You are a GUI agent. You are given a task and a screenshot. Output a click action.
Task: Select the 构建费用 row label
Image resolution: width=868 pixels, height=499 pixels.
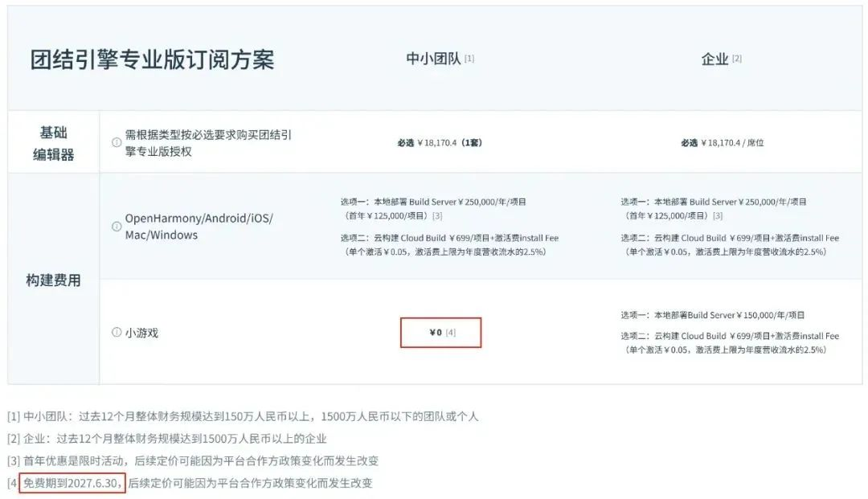point(54,280)
